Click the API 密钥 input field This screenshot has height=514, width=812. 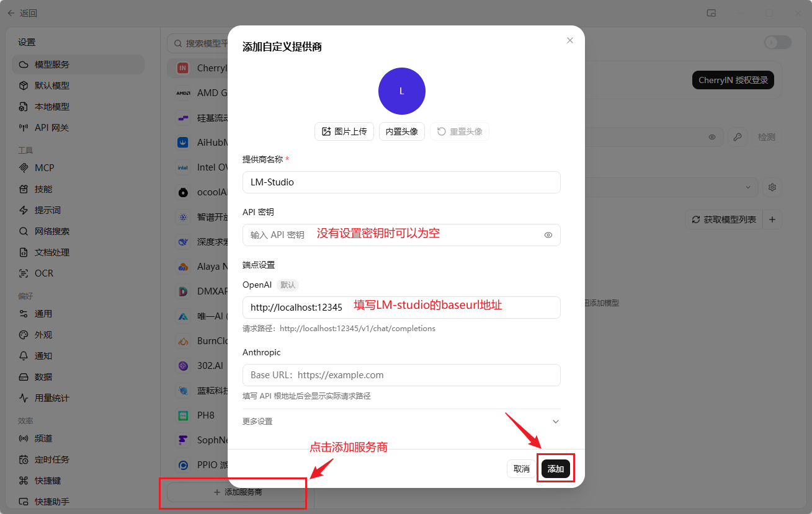(x=401, y=235)
